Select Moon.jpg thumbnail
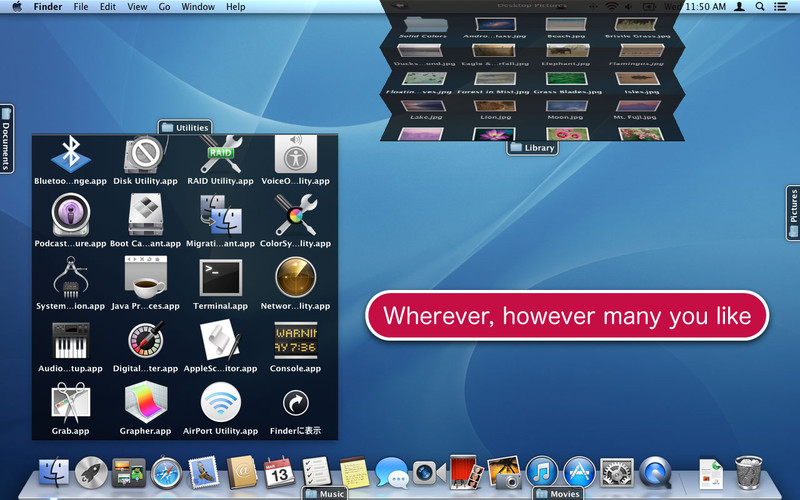The width and height of the screenshot is (800, 500). click(x=567, y=106)
